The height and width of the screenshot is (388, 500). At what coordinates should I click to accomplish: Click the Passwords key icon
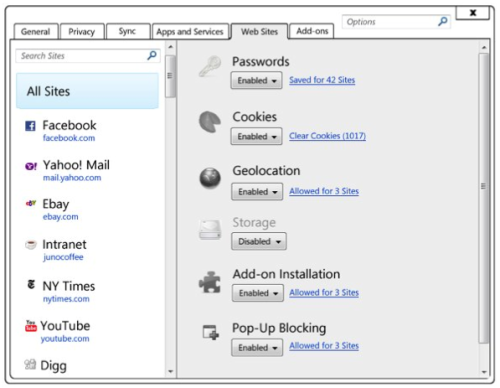click(x=210, y=66)
